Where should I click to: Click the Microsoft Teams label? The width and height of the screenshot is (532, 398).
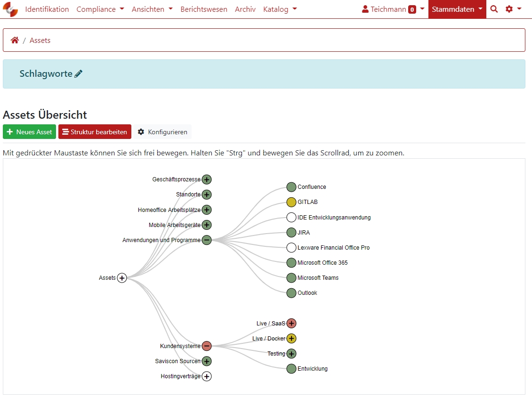tap(318, 278)
